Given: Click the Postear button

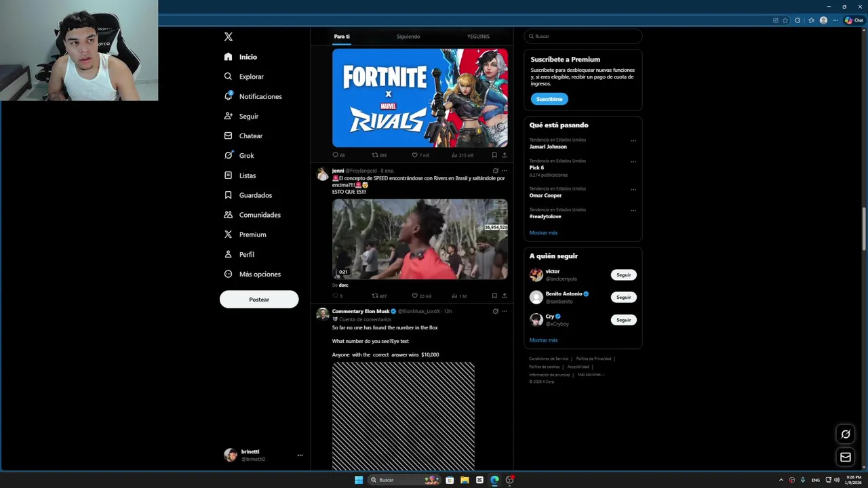Looking at the screenshot, I should tap(259, 300).
